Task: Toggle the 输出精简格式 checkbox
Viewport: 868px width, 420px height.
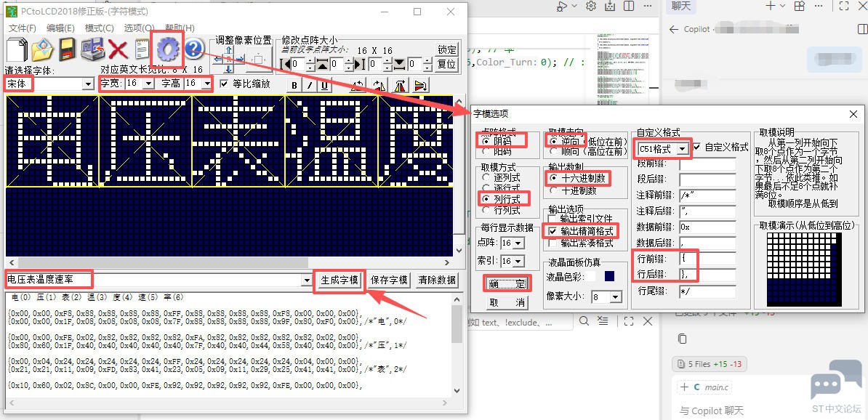Action: (553, 231)
